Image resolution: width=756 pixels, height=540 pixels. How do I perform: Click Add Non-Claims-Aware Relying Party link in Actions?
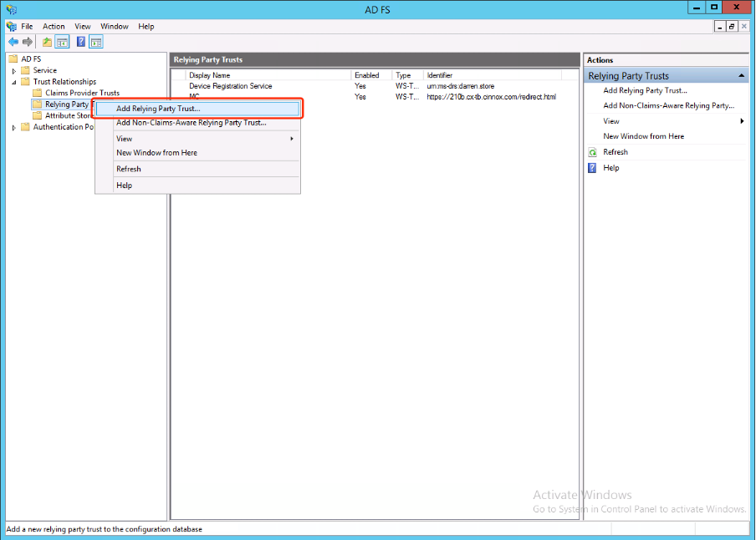[x=669, y=105]
